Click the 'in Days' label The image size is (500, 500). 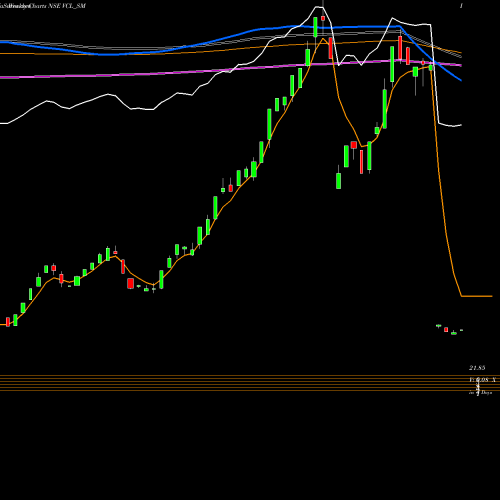(480, 393)
